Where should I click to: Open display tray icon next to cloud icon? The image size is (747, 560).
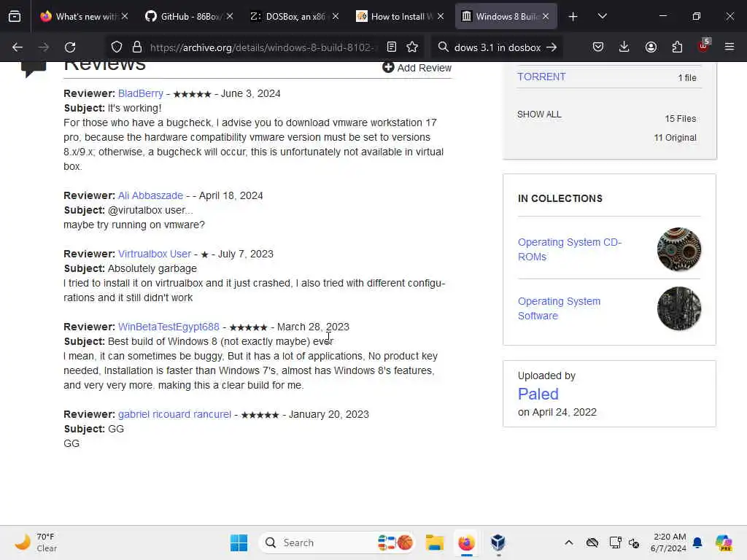[x=616, y=542]
